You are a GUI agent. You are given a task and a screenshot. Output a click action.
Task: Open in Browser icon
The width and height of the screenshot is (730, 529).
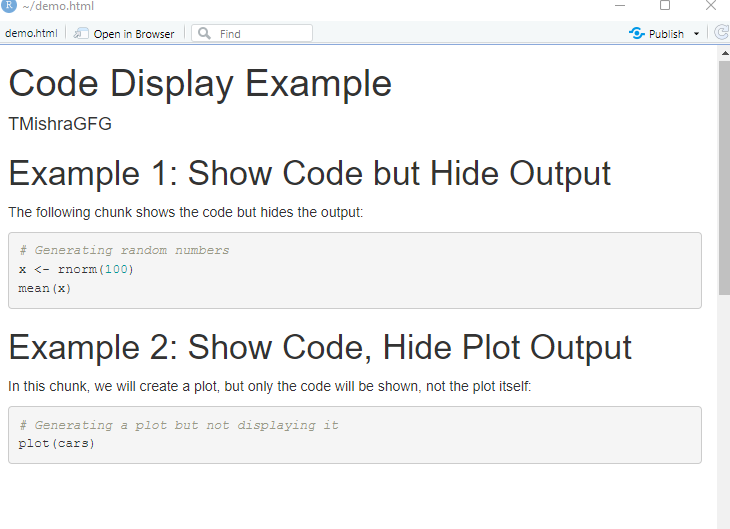point(81,34)
